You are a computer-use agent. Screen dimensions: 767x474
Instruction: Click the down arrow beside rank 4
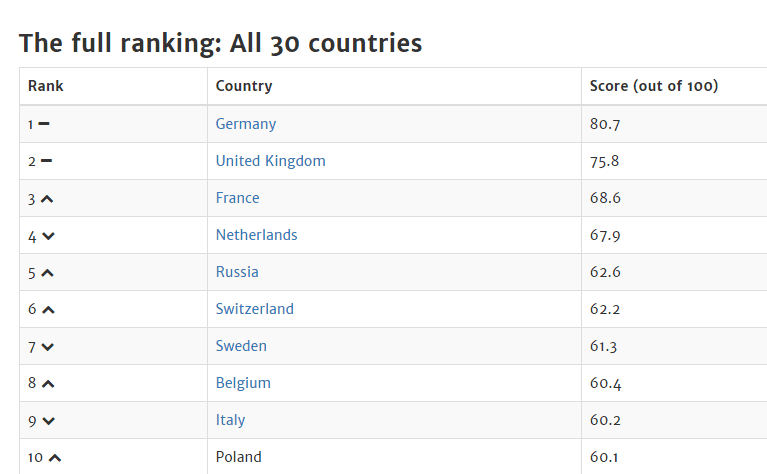pos(48,236)
